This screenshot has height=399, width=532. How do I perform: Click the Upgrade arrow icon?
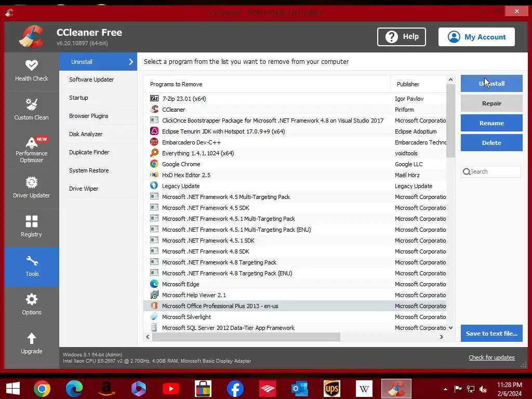32,338
